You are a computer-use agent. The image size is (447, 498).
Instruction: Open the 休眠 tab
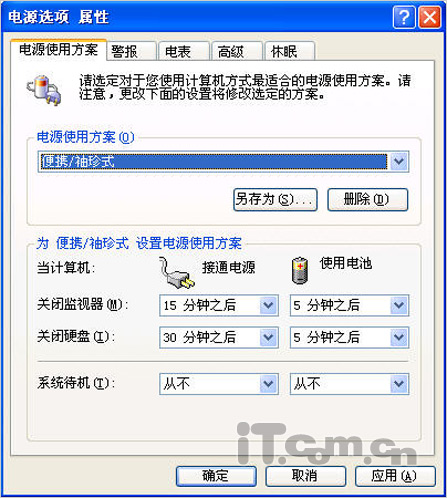(290, 51)
